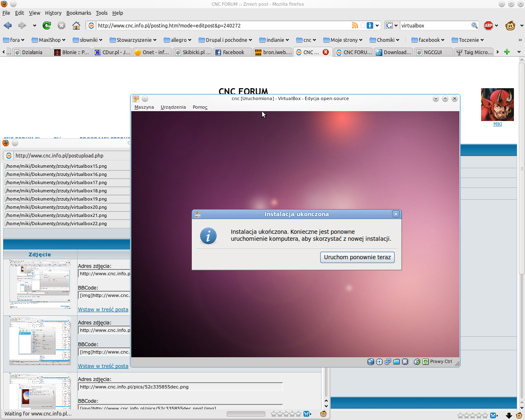Image resolution: width=525 pixels, height=420 pixels.
Task: Open the indianie bookmarks folder
Action: (x=274, y=40)
